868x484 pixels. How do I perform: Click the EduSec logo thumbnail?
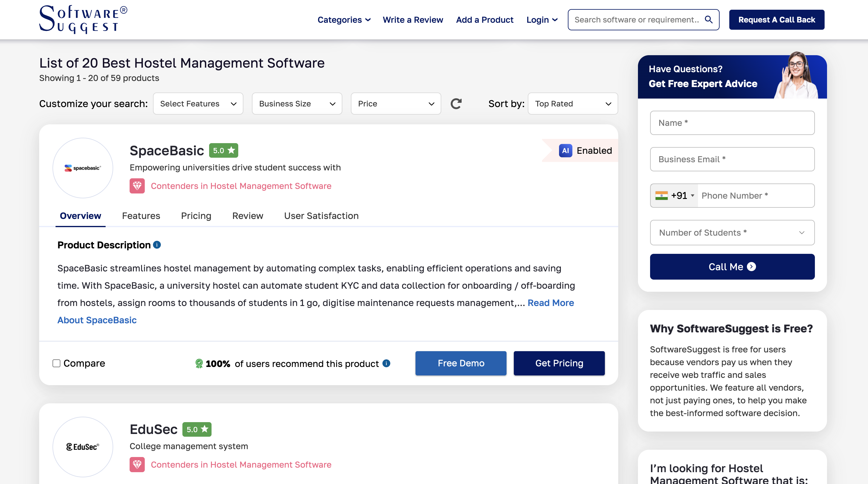coord(83,447)
